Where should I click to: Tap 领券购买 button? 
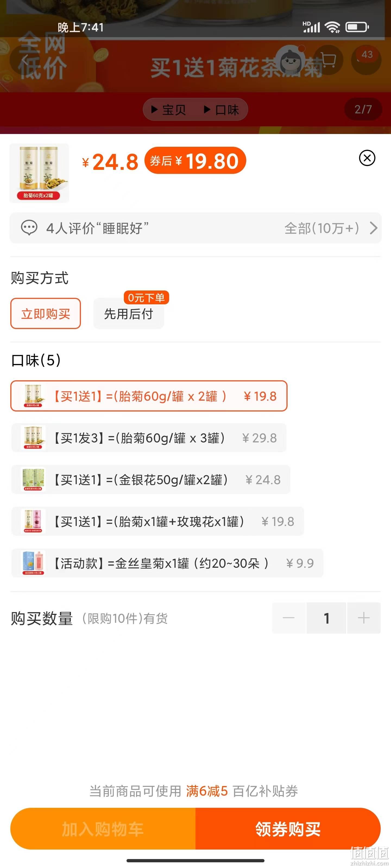coord(288,829)
